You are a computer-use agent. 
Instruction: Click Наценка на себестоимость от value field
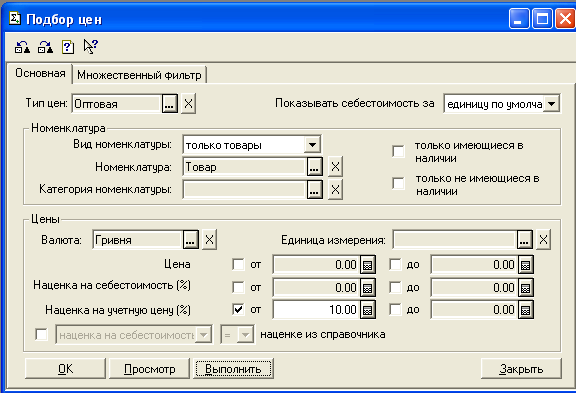316,288
